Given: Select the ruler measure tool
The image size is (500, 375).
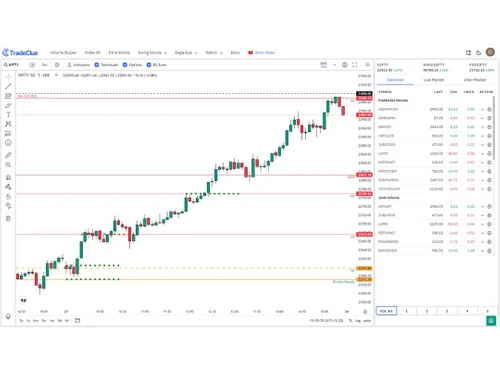Looking at the screenshot, I should [x=8, y=155].
